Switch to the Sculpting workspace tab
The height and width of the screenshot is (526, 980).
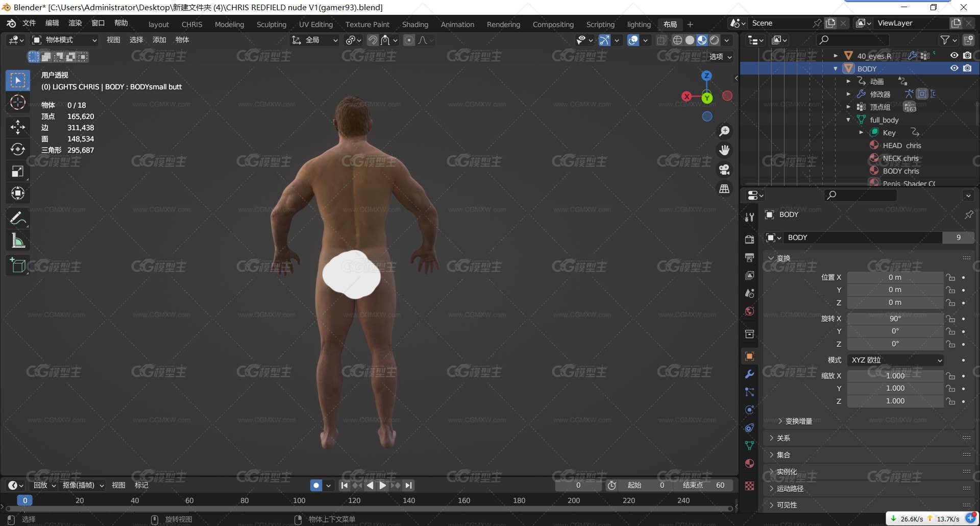coord(272,25)
